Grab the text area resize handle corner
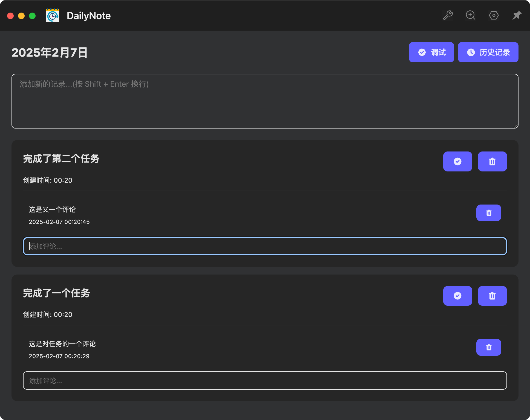The image size is (530, 420). (x=515, y=126)
